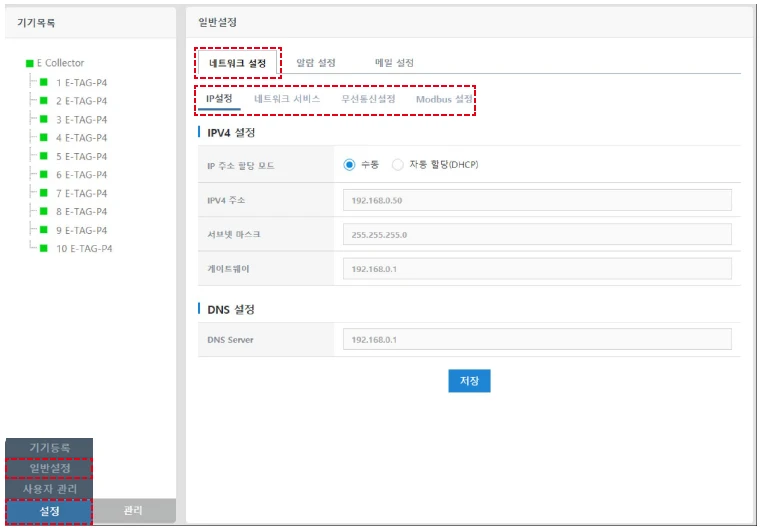Screen dimensions: 760x532
Task: Click the IPV4 설정 section heading
Action: 231,133
